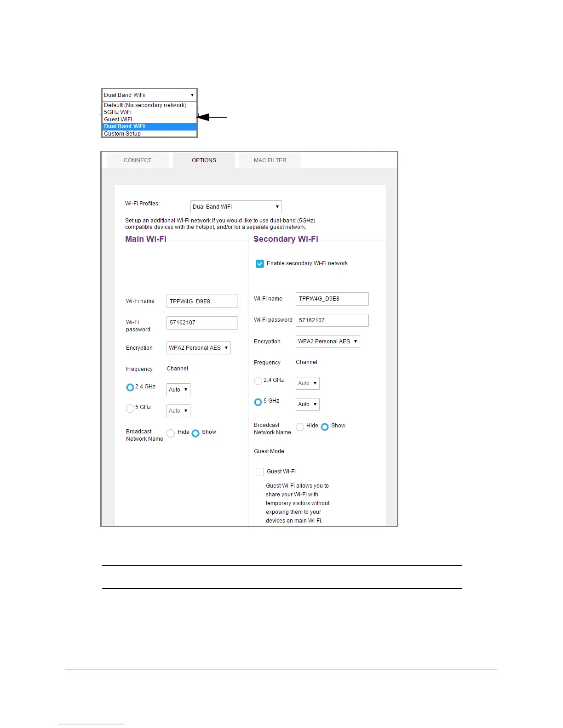
Task: Open Main Wi-Fi 2.4 GHz channel dropdown
Action: click(x=178, y=390)
